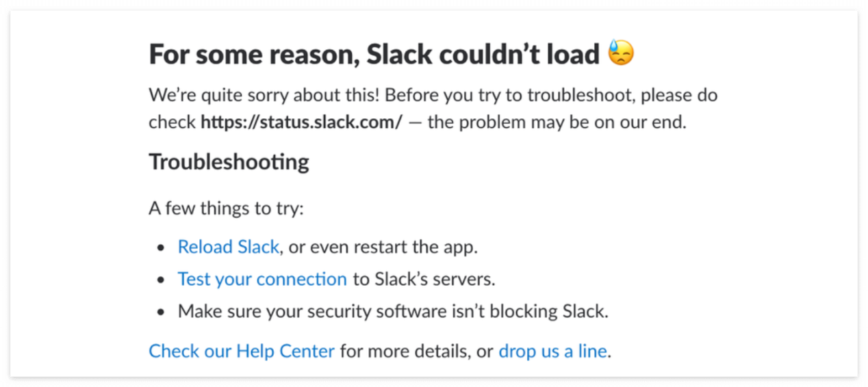
Task: Click the bullet point before Reload Slack
Action: (161, 248)
